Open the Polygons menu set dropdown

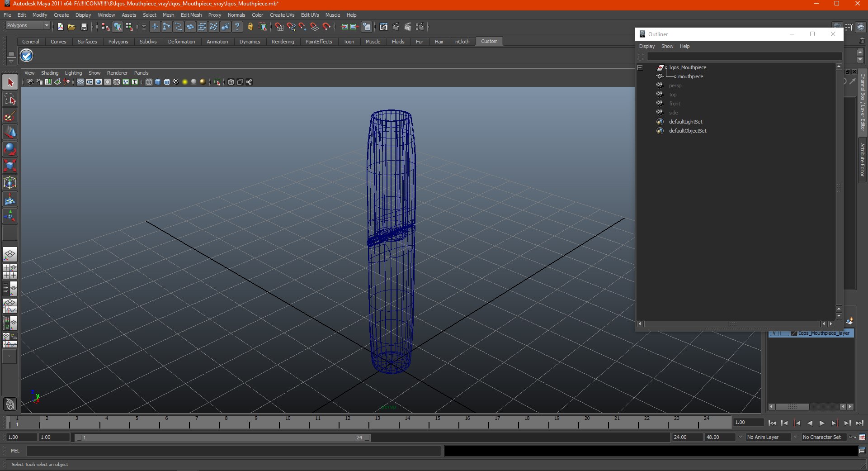[28, 26]
